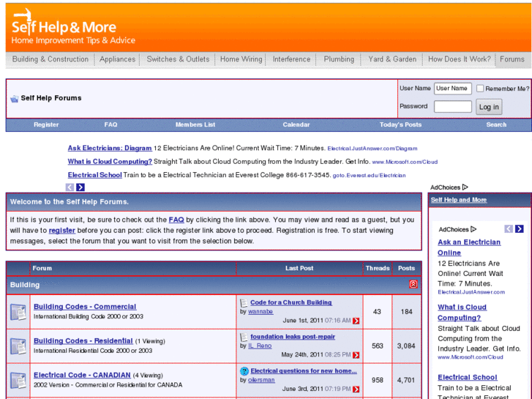View user oilersman profile

[261, 380]
